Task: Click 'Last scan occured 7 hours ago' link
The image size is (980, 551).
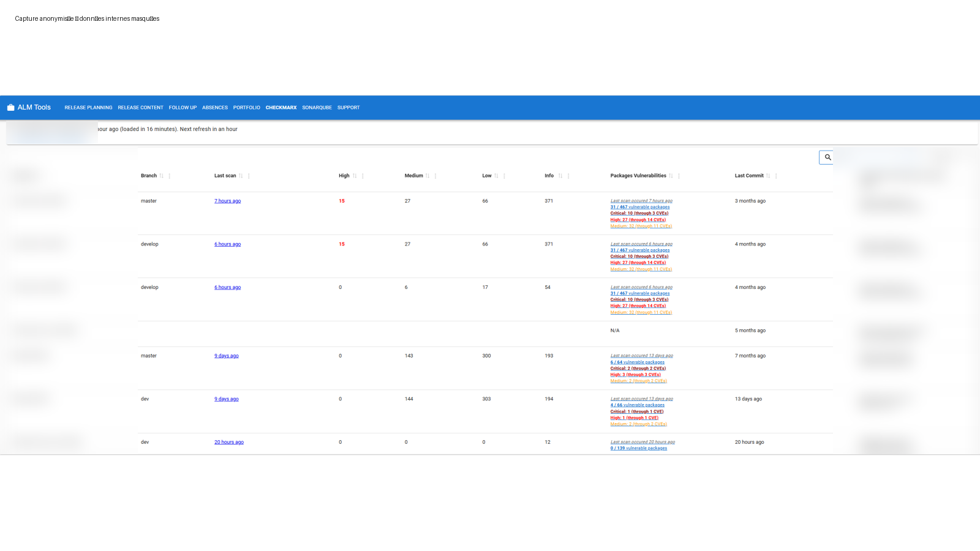Action: (641, 201)
